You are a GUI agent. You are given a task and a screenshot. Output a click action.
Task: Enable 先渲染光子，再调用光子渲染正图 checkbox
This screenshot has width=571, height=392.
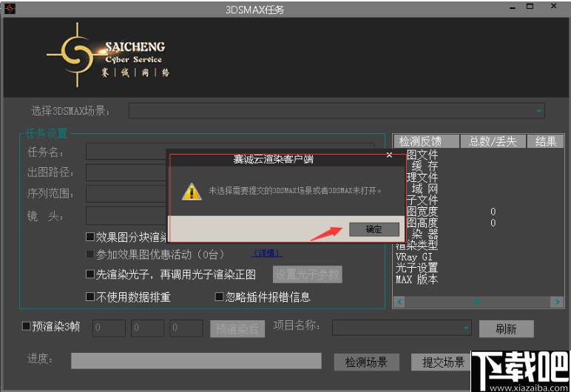click(x=90, y=274)
